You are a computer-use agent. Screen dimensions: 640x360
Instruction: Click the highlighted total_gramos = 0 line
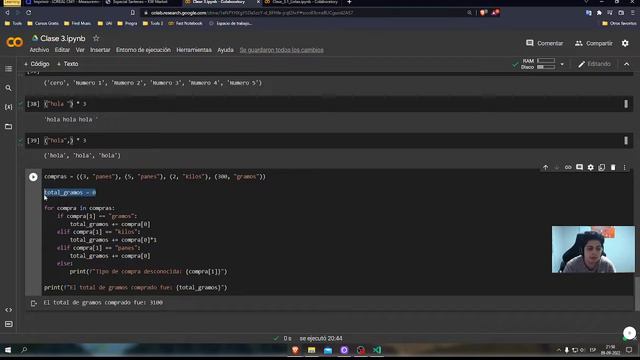[70, 193]
